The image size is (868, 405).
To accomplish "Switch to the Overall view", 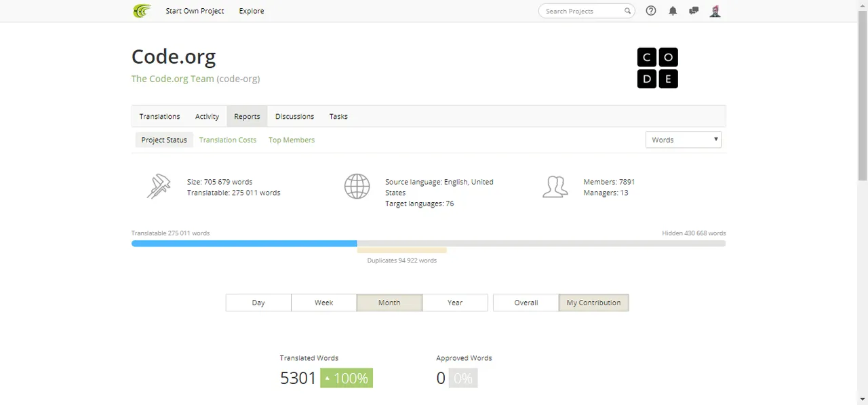I will tap(526, 303).
